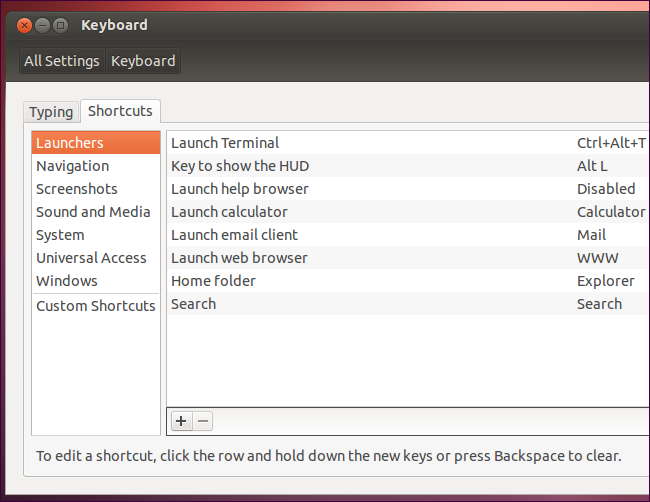The height and width of the screenshot is (502, 650).
Task: Click the Launch email client row
Action: coord(408,235)
